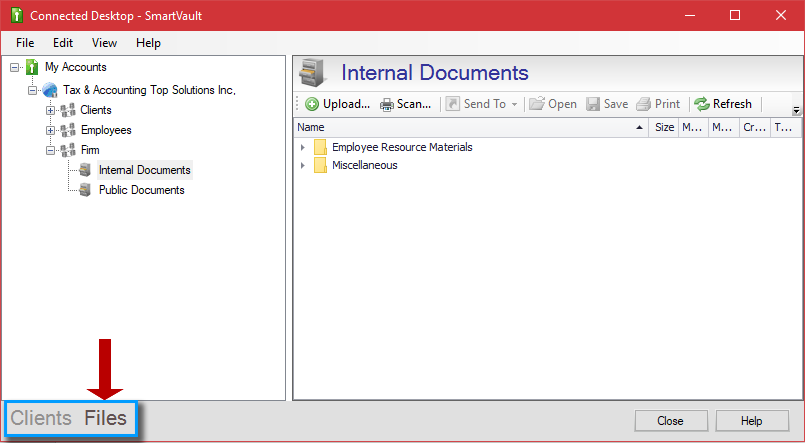The width and height of the screenshot is (805, 443).
Task: Click the Save floppy disk icon
Action: click(593, 104)
